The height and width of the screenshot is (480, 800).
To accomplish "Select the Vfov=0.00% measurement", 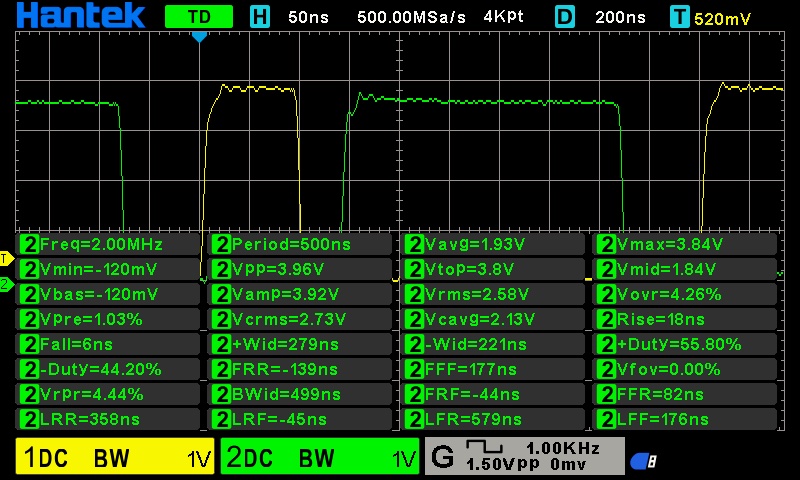I will click(x=685, y=369).
